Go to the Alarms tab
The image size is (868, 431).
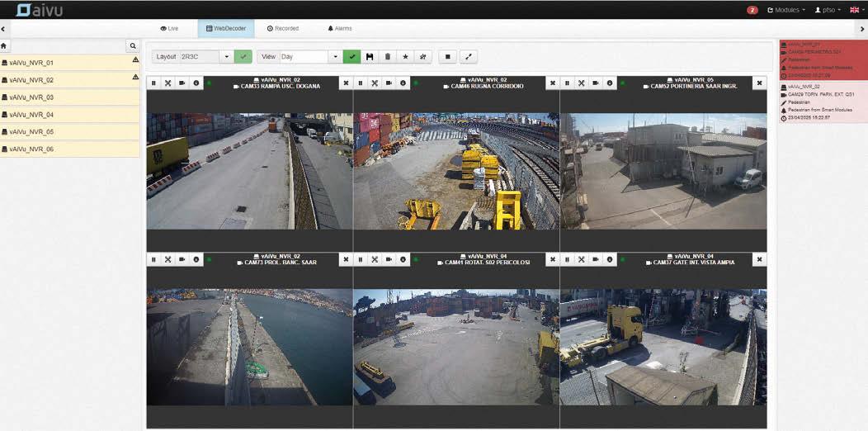[x=340, y=28]
